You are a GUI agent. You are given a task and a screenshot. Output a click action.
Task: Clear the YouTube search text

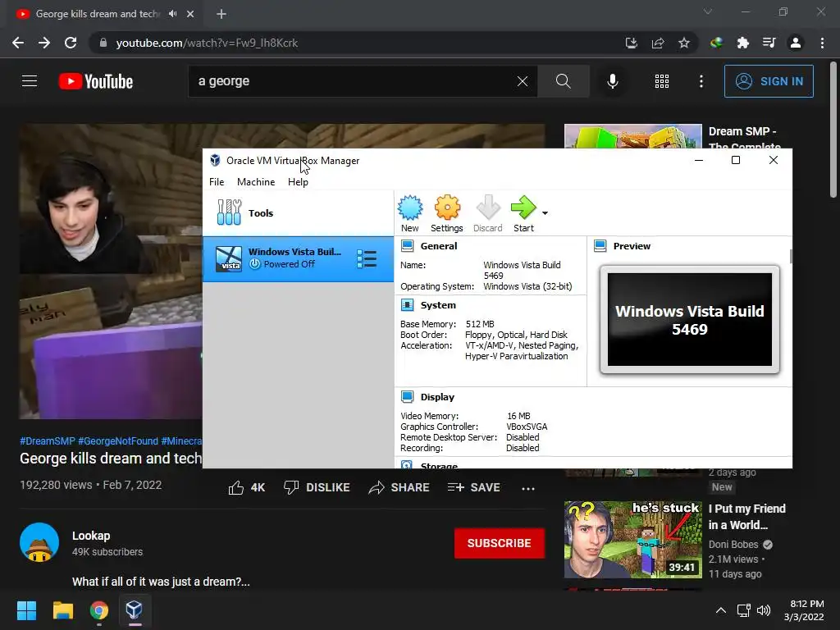(523, 81)
